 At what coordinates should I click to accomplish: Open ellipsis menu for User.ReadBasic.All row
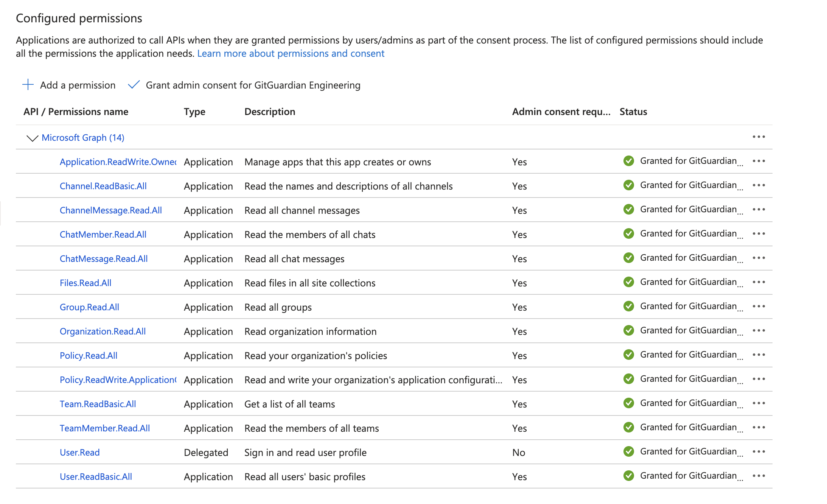coord(759,476)
